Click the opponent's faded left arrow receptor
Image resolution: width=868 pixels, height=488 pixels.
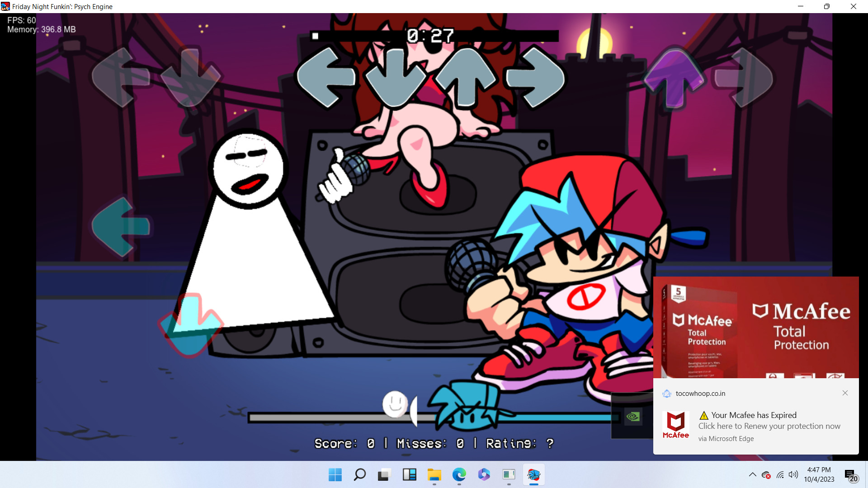coord(120,78)
